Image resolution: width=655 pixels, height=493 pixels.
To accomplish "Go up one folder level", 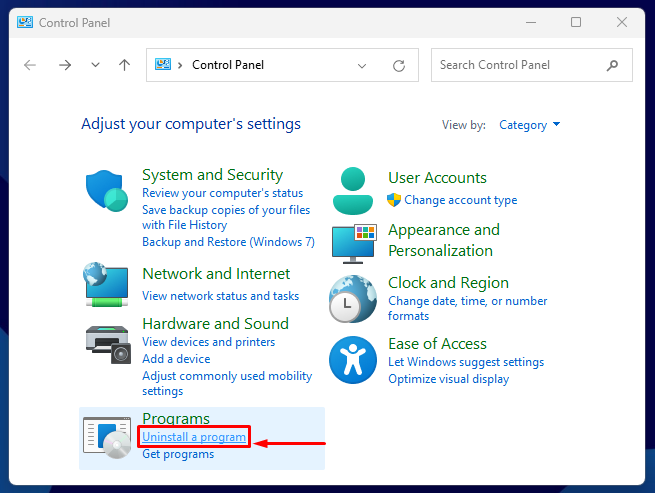I will pyautogui.click(x=124, y=65).
